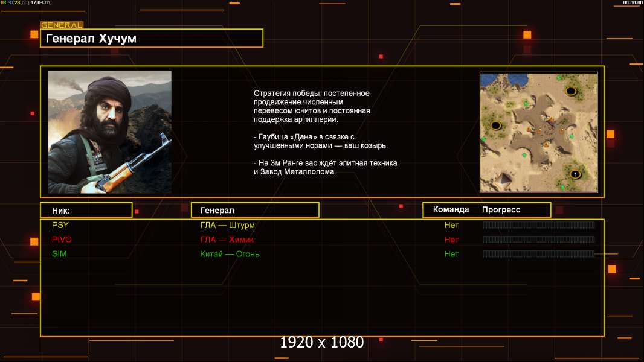This screenshot has height=362, width=644.
Task: Click the Генерал Хучум title box
Action: coord(152,38)
